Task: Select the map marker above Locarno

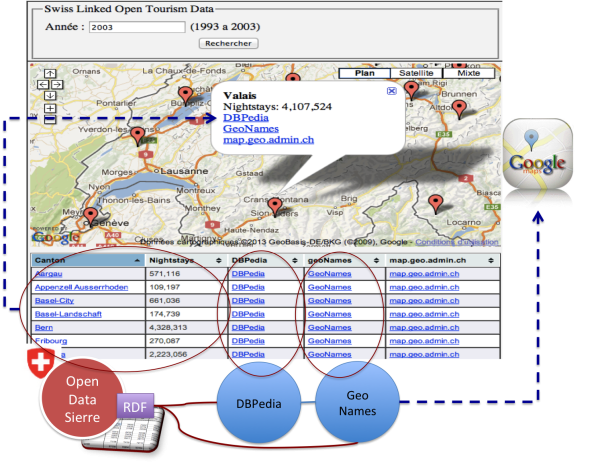Action: [x=435, y=204]
